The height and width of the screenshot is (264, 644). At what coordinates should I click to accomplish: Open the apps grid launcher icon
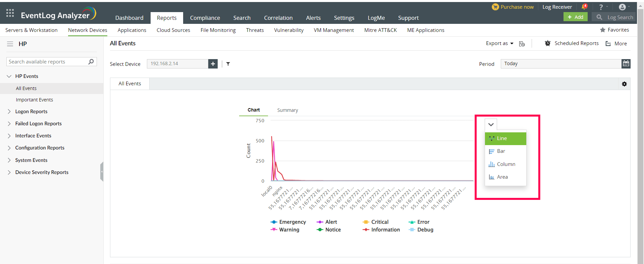click(10, 13)
